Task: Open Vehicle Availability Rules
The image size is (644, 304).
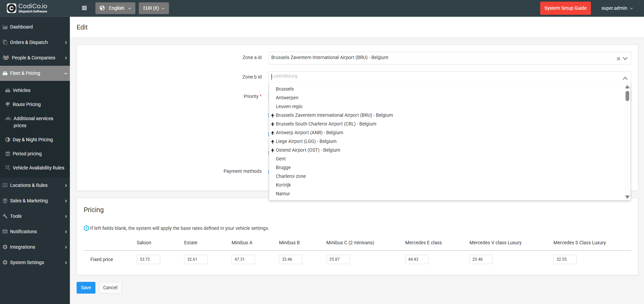Action: click(38, 168)
